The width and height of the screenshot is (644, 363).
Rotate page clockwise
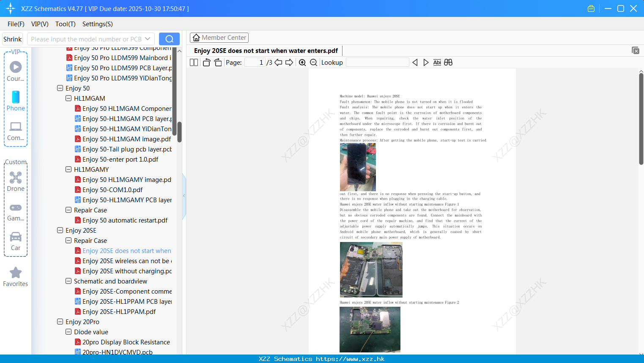[218, 63]
